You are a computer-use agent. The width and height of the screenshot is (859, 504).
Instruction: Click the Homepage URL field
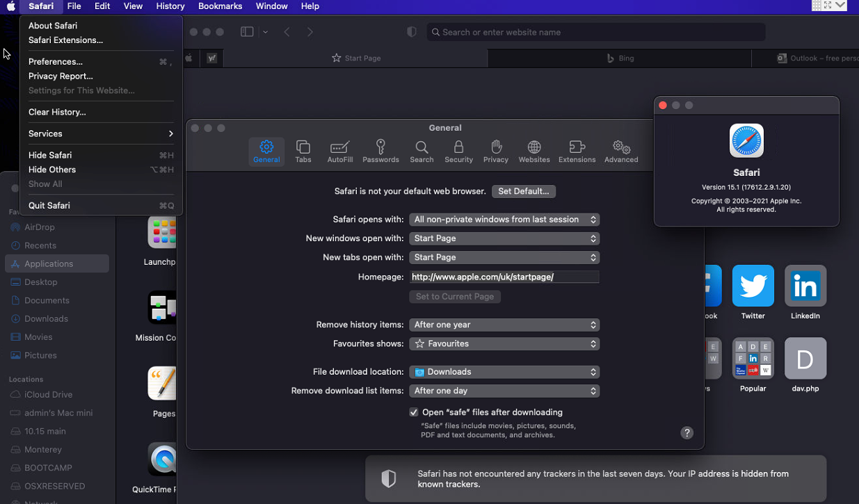(x=504, y=277)
